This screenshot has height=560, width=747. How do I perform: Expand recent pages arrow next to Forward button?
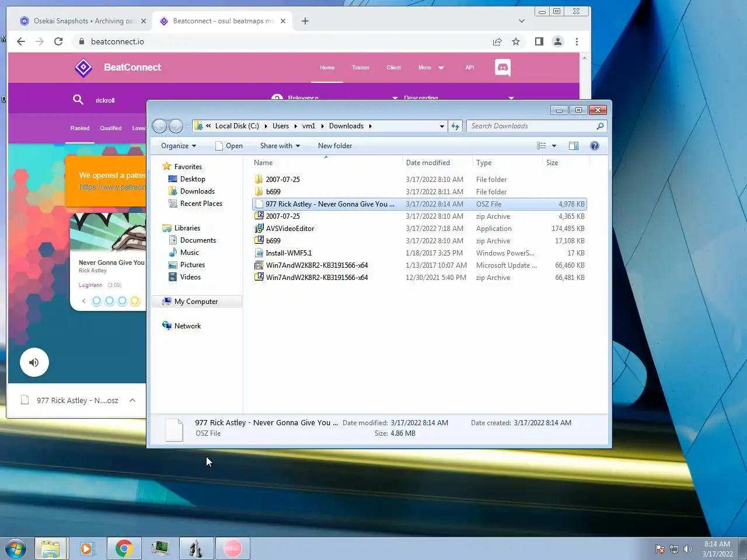187,126
